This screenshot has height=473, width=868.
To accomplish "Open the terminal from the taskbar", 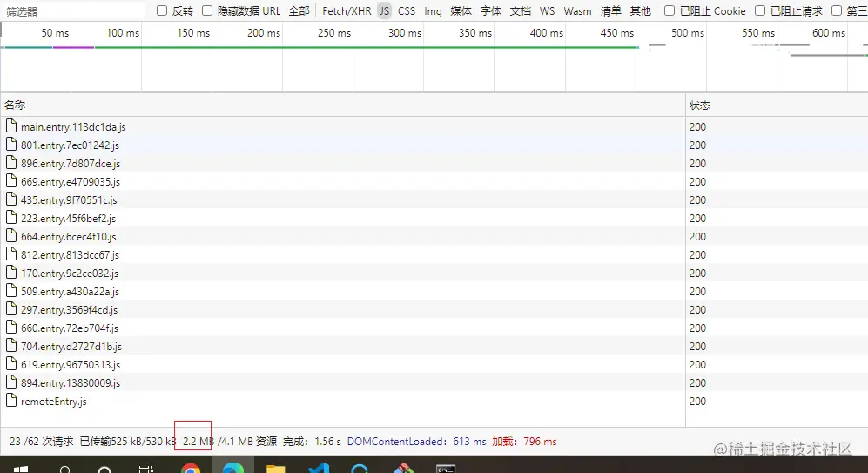I will [x=445, y=470].
